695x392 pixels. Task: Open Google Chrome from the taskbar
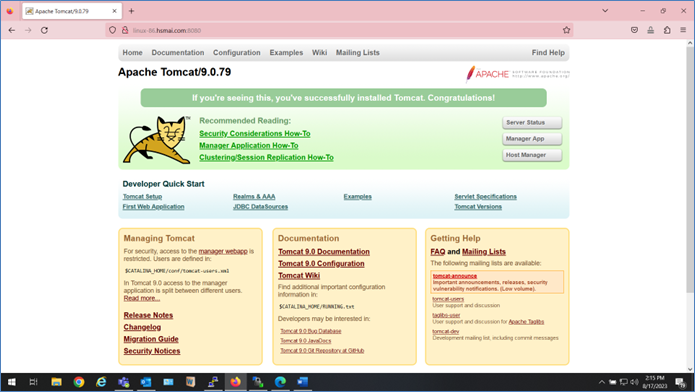(x=79, y=382)
